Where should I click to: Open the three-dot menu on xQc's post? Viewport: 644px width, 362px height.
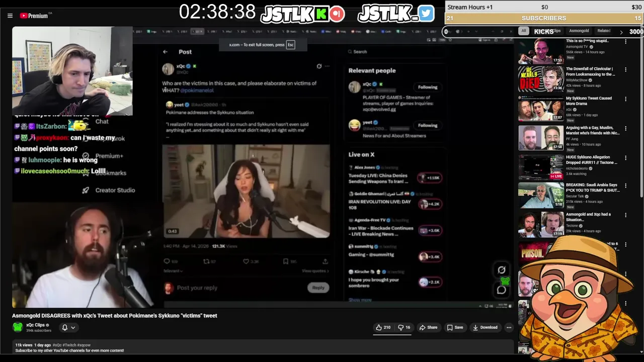pyautogui.click(x=327, y=66)
